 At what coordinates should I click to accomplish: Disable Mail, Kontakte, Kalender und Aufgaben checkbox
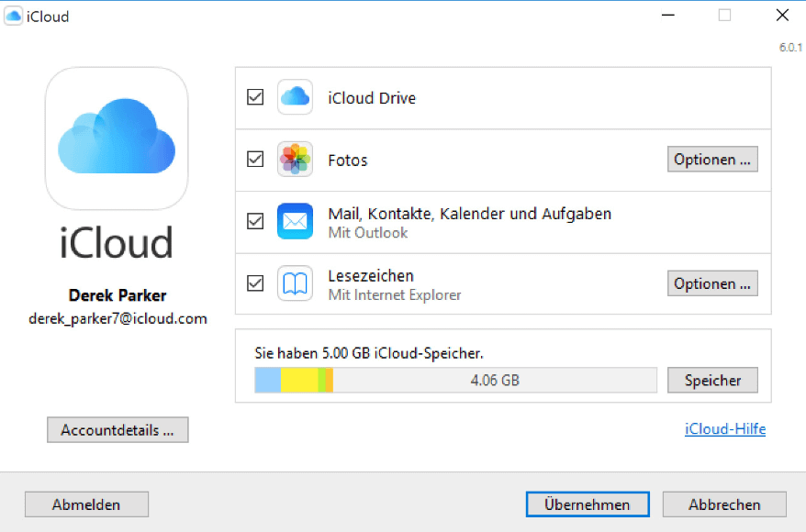pyautogui.click(x=255, y=221)
